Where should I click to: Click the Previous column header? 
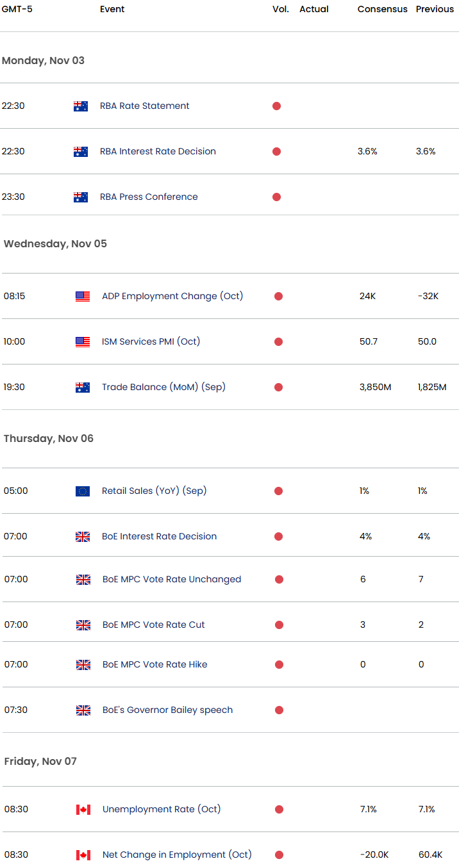click(435, 10)
